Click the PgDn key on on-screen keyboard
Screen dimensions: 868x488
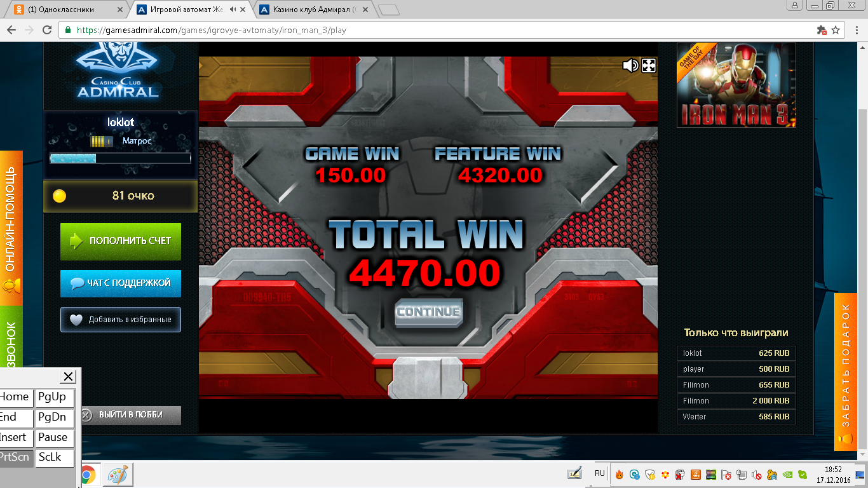(x=54, y=417)
